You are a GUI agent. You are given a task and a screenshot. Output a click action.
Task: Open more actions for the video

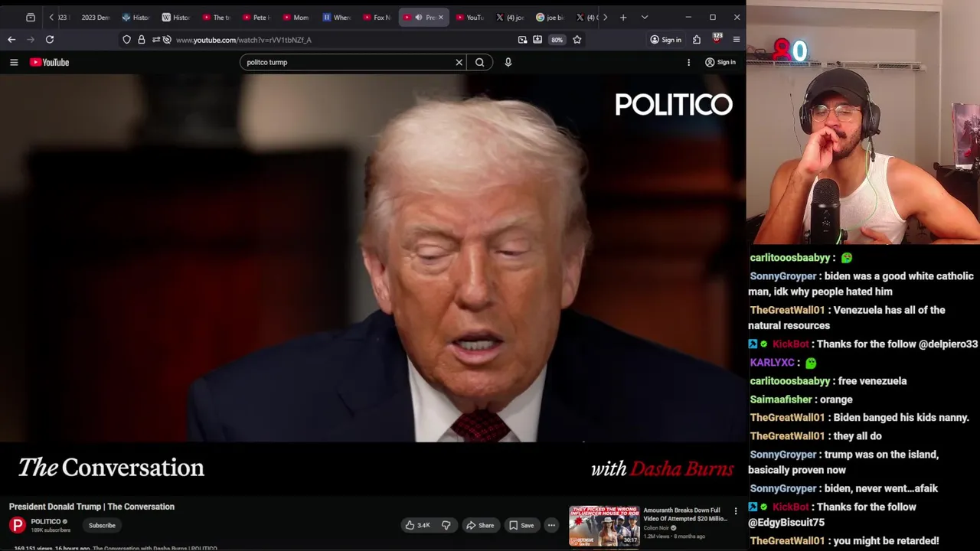tap(551, 525)
